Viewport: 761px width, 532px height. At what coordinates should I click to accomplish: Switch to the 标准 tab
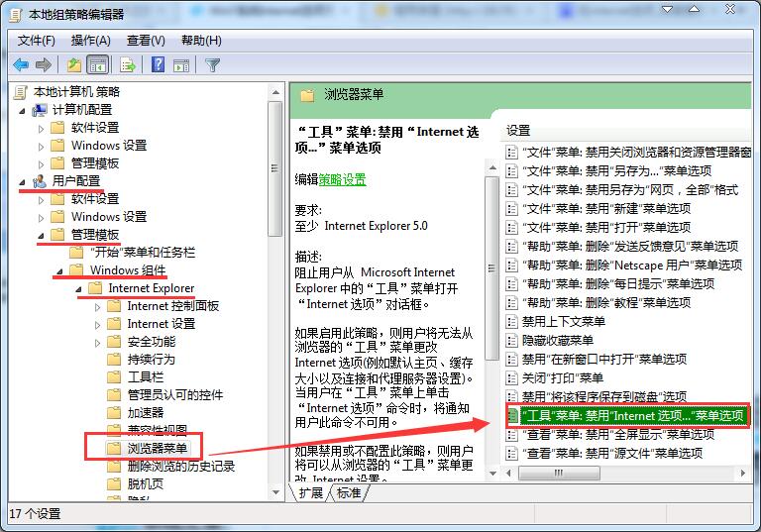(x=349, y=493)
